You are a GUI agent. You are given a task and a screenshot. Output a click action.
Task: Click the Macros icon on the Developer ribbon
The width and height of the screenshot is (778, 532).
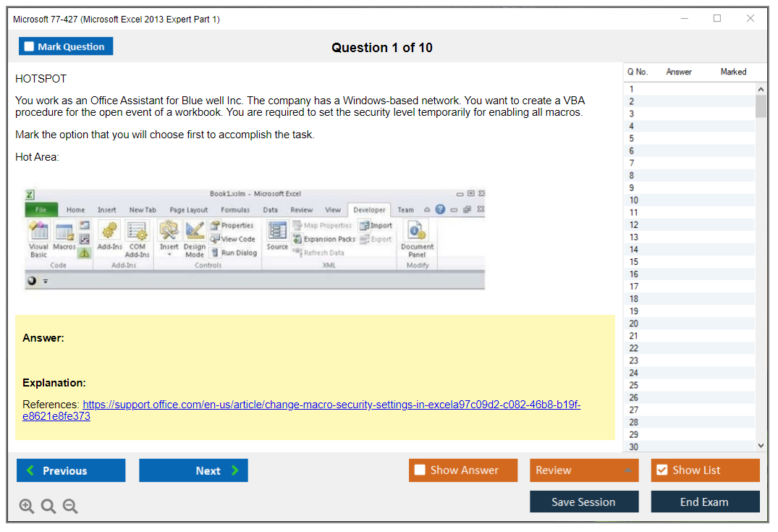click(64, 232)
